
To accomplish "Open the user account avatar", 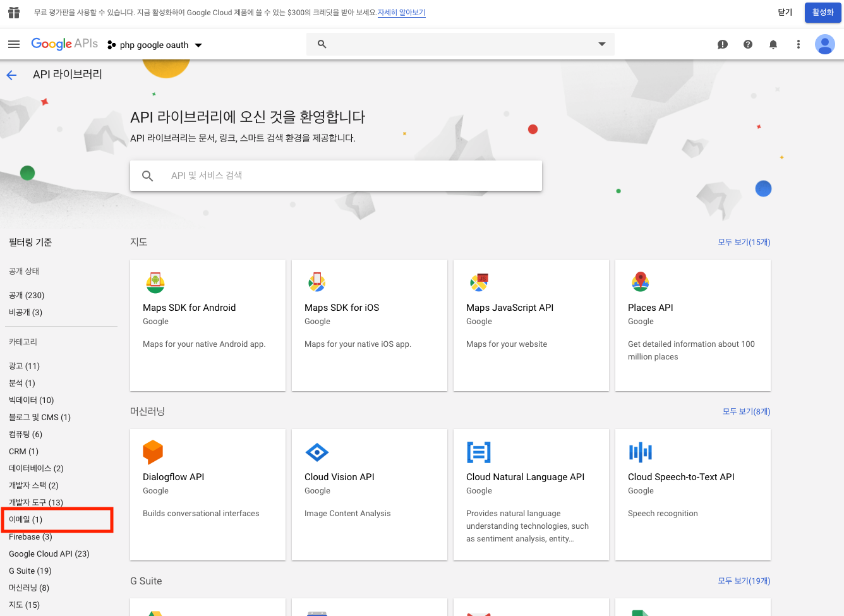I will point(825,44).
